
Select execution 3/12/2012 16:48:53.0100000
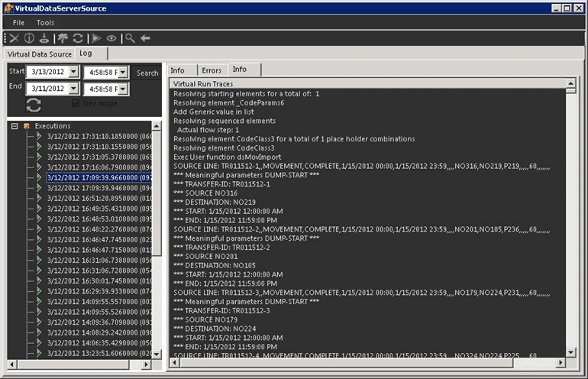[x=99, y=219]
